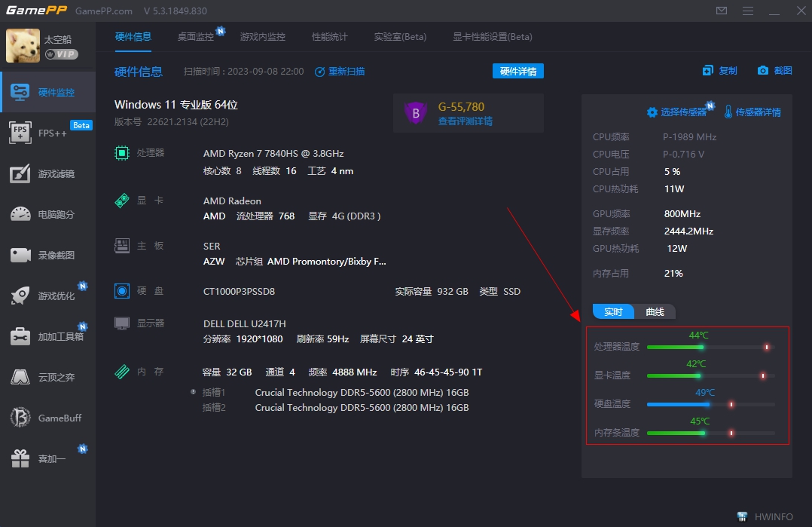Screen dimensions: 812x527
Task: Switch to the 实验室(Beta) tab
Action: point(400,37)
